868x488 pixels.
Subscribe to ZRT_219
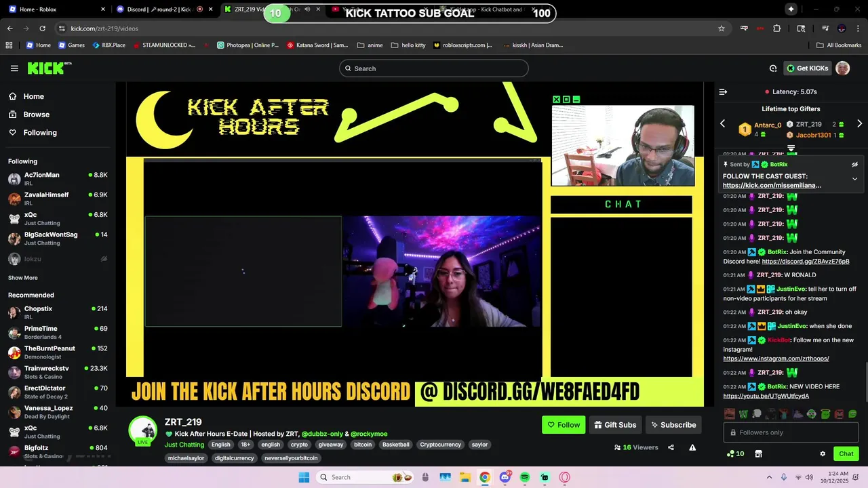point(673,425)
